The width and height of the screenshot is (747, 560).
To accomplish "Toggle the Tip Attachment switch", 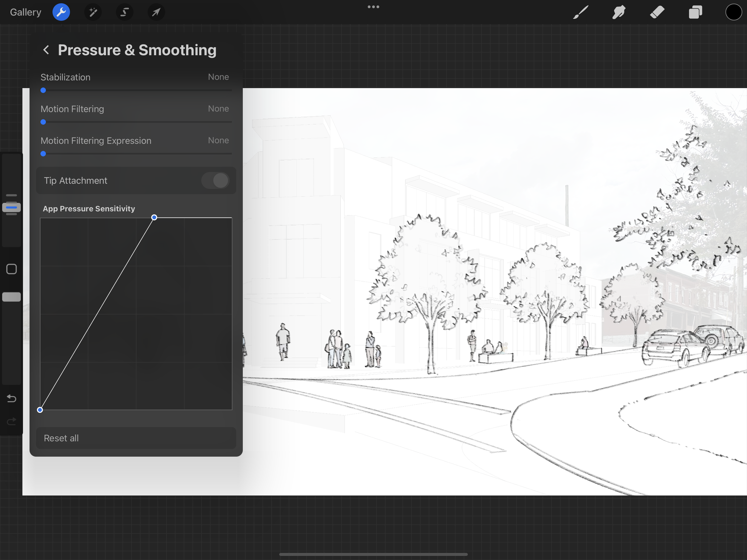I will click(215, 181).
